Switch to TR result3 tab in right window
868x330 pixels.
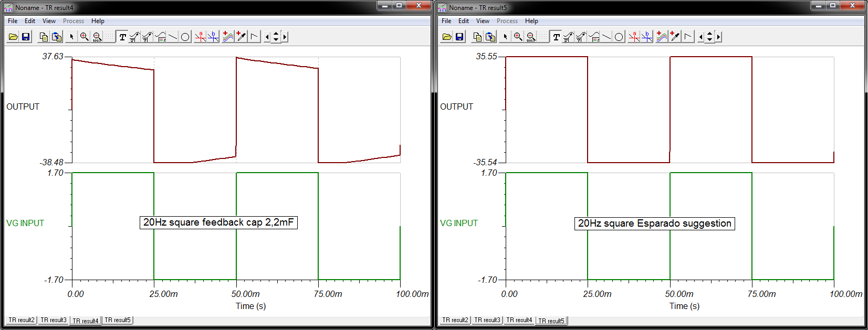click(x=487, y=320)
